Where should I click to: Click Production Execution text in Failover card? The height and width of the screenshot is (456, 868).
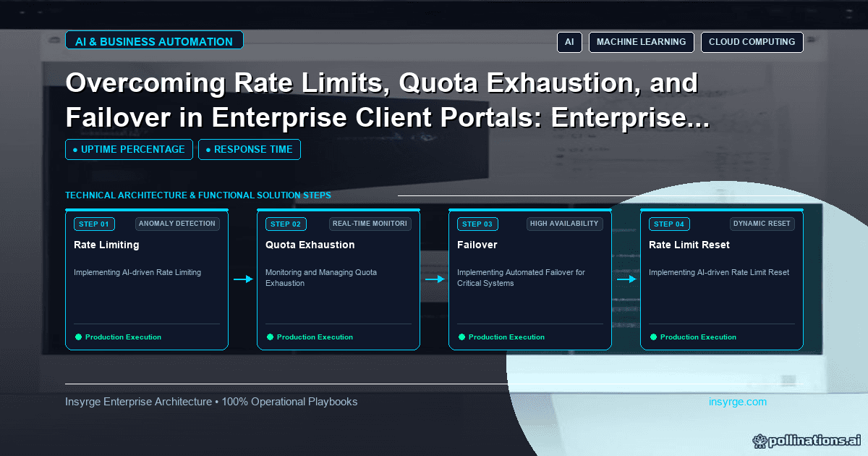coord(506,337)
